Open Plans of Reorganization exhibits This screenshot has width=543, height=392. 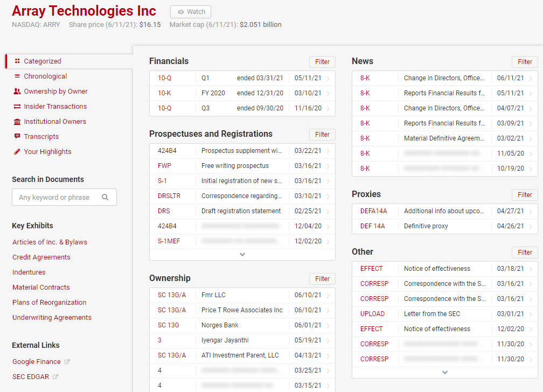click(49, 302)
